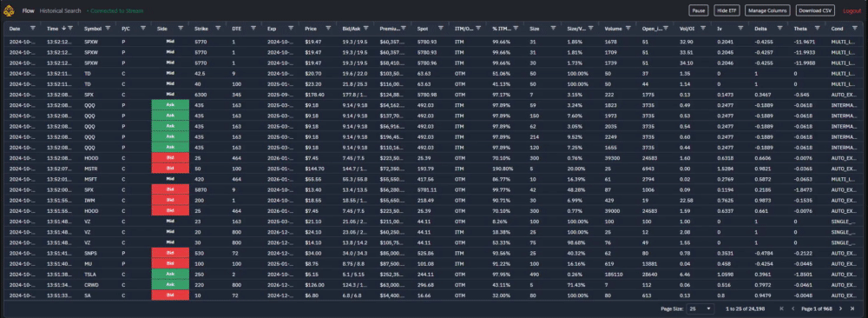Open the Page Size dropdown
The height and width of the screenshot is (318, 868).
[x=700, y=308]
